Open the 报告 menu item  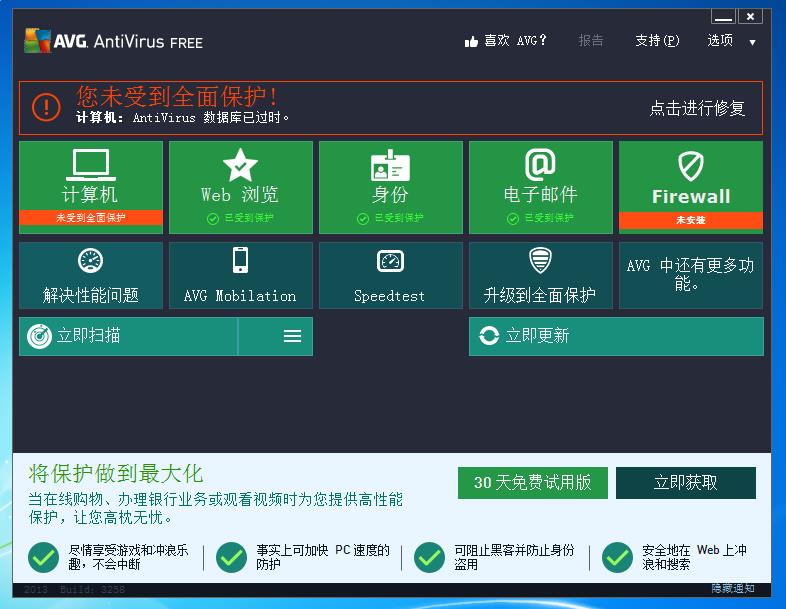591,41
